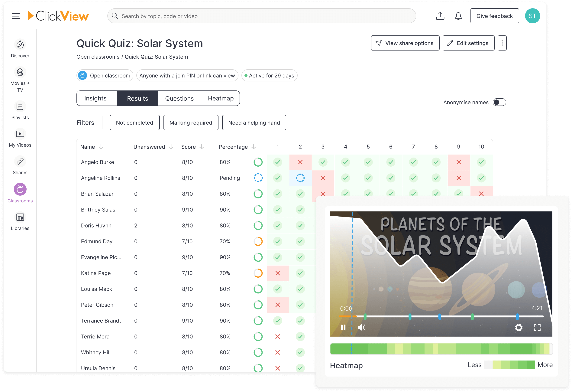Open Libraries sidebar icon

[20, 217]
